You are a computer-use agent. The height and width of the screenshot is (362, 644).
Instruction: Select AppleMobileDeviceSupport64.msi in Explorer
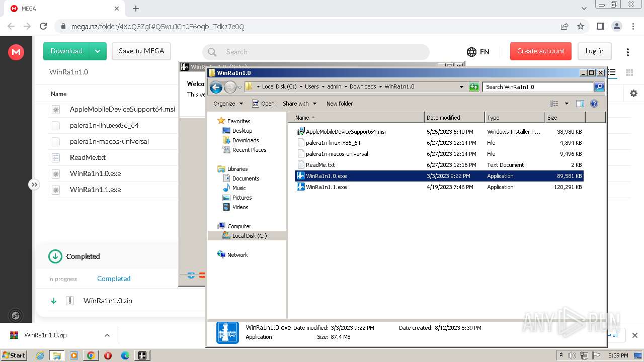346,132
